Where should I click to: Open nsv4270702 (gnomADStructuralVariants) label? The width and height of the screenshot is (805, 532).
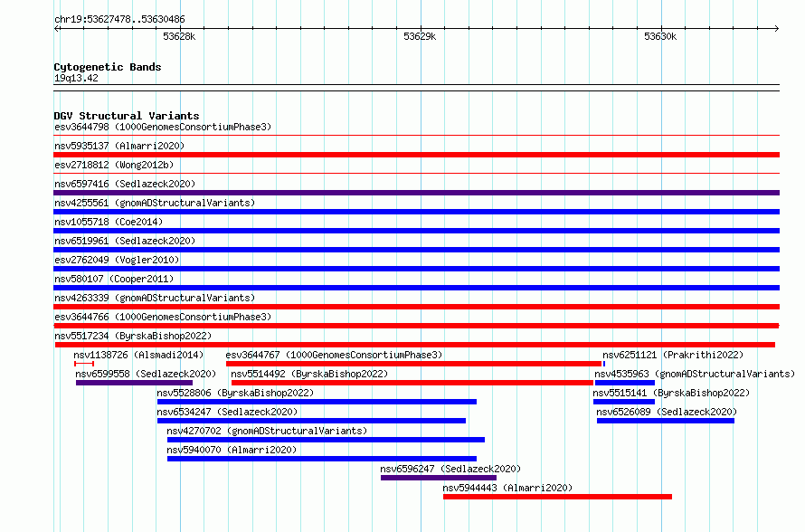[x=267, y=431]
